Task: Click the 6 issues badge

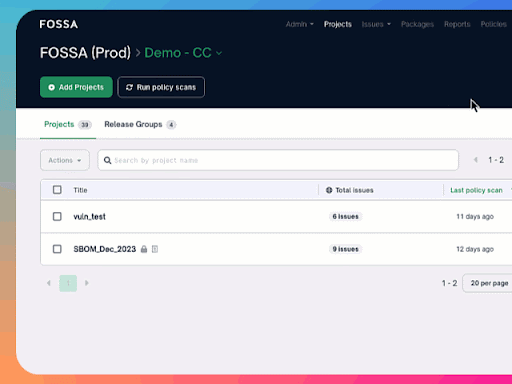Action: coord(345,216)
